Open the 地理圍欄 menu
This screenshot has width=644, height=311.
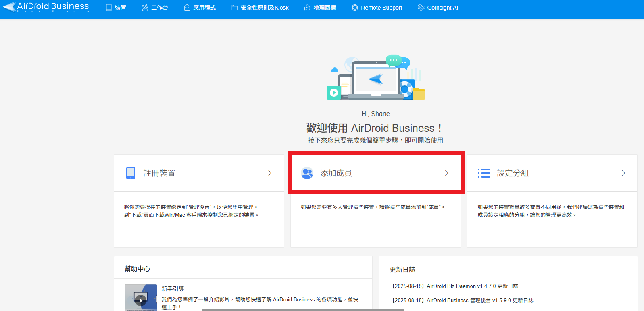pos(320,8)
